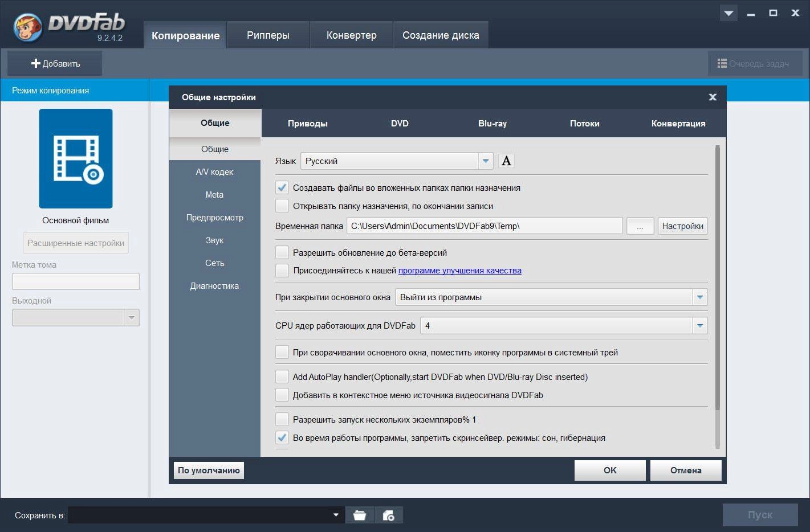The height and width of the screenshot is (532, 810).
Task: Enable opening destination folder after writing
Action: point(282,206)
